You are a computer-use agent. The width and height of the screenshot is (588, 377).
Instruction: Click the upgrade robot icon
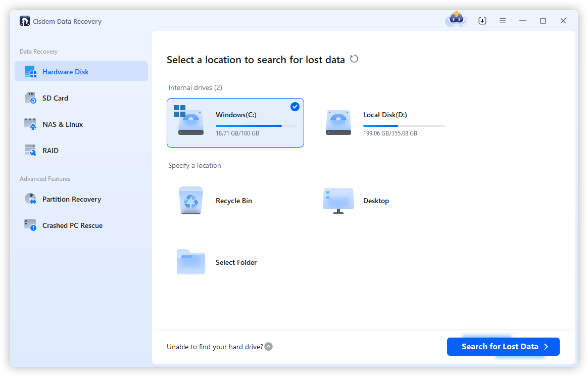[456, 20]
